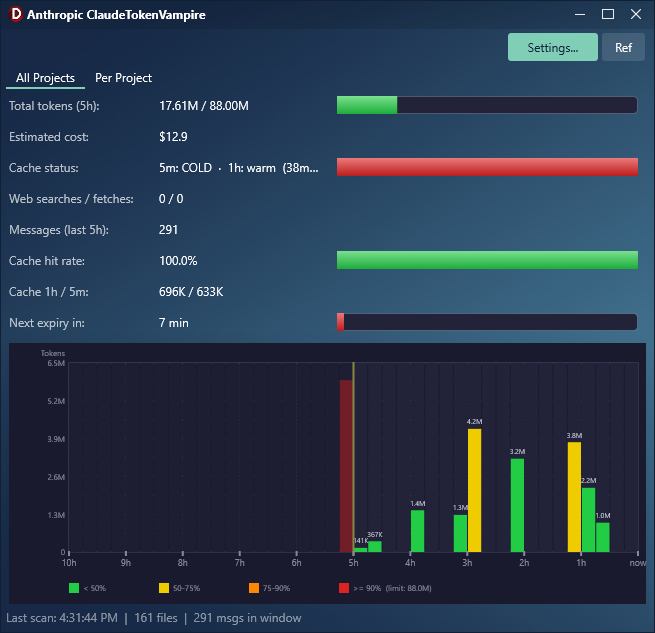Click the yellow 3.8M chart bar

(x=574, y=497)
